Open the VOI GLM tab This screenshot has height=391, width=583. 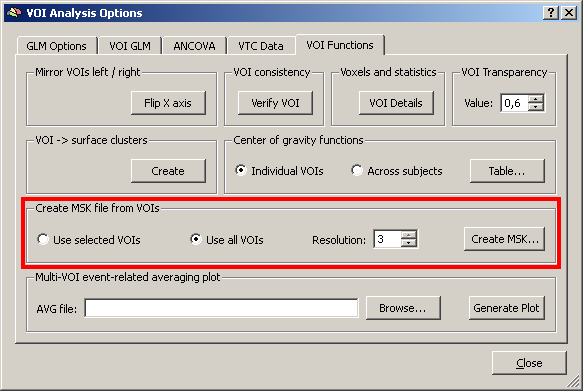(130, 46)
